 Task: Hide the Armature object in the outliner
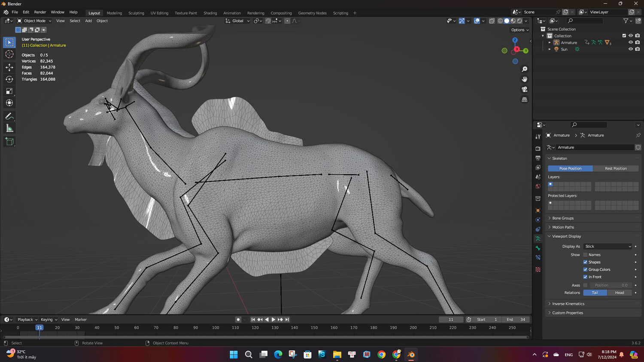(631, 43)
